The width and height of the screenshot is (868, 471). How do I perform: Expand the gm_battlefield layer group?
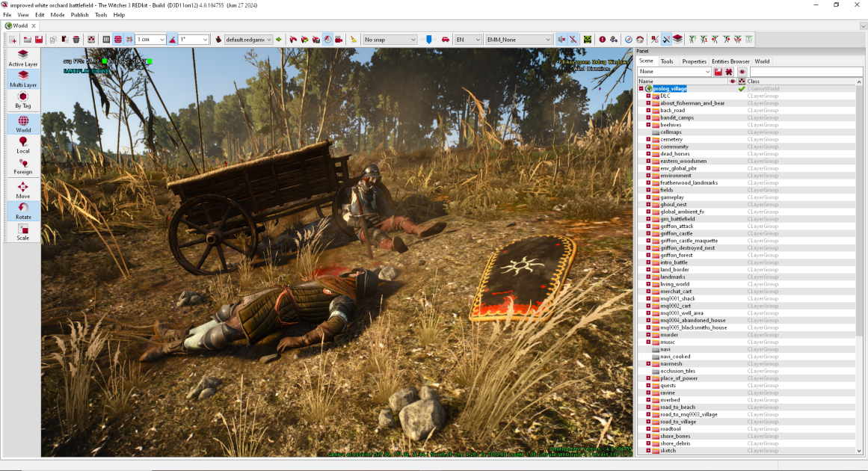point(648,219)
